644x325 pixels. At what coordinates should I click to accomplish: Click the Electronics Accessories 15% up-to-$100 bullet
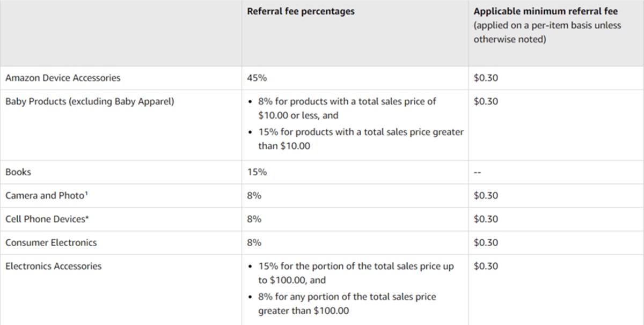coord(355,273)
